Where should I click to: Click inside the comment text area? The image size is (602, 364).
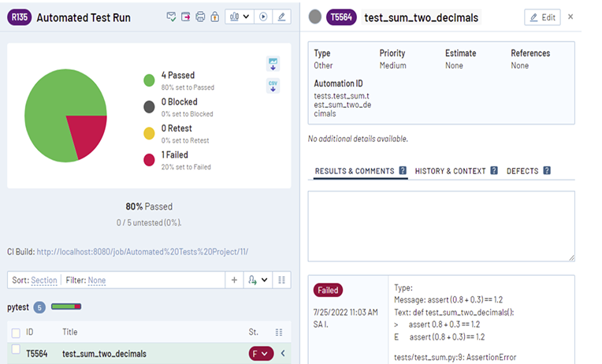click(440, 225)
